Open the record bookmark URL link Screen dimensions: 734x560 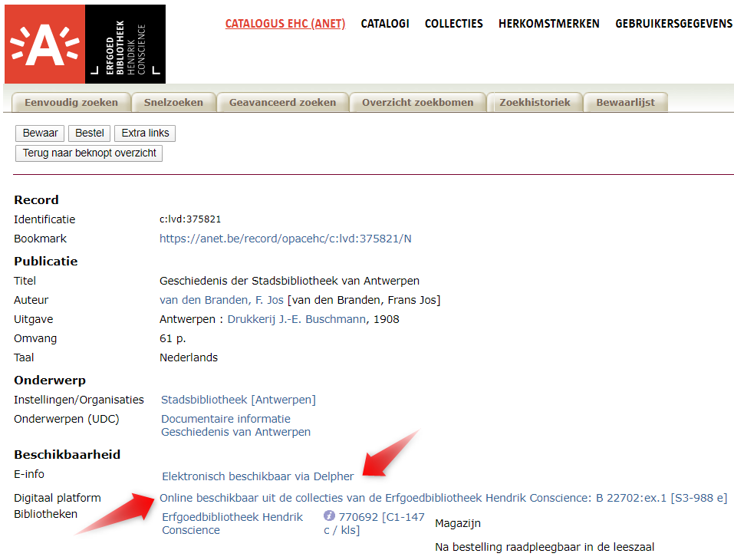[285, 239]
